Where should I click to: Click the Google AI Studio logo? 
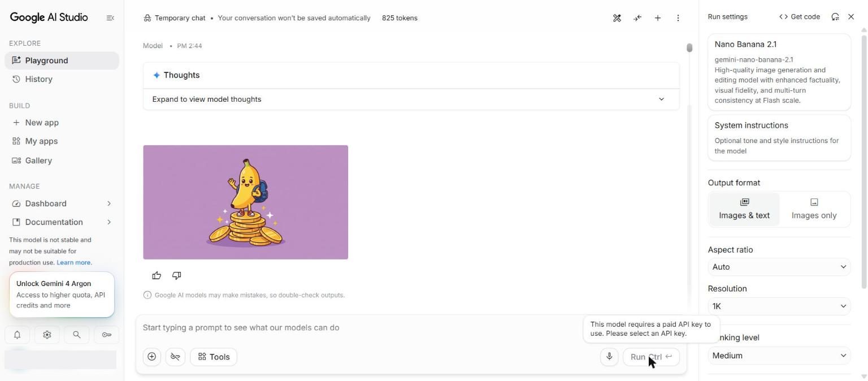(49, 18)
